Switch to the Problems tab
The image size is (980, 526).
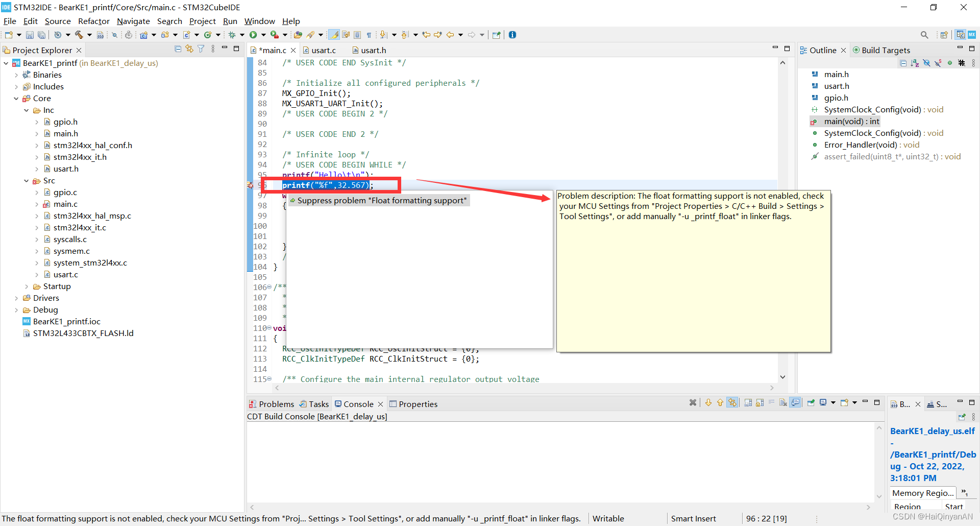pyautogui.click(x=272, y=404)
